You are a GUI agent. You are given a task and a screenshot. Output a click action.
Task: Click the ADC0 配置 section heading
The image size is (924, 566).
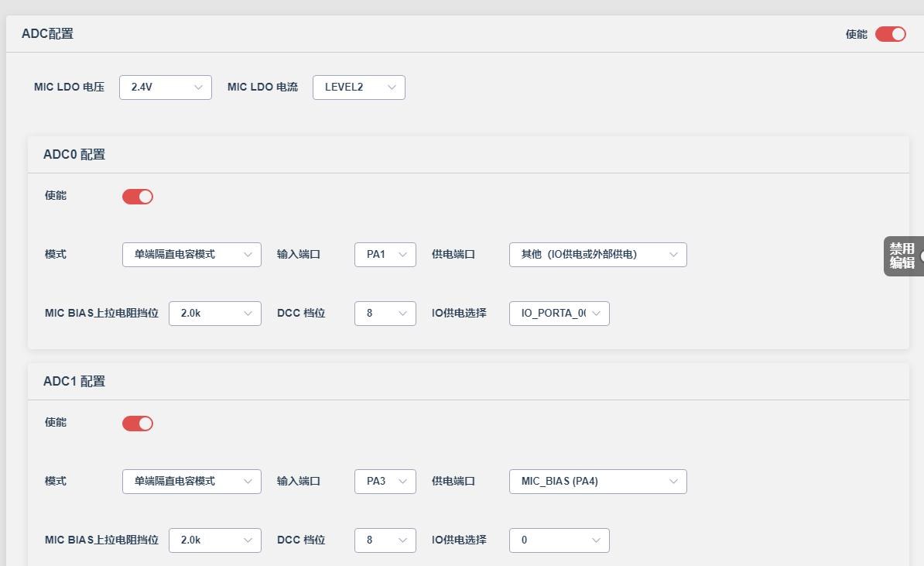[x=74, y=155]
